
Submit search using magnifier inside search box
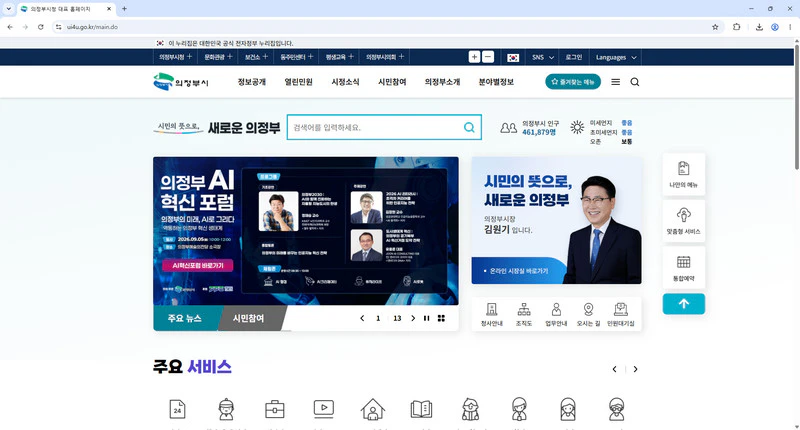[x=469, y=128]
